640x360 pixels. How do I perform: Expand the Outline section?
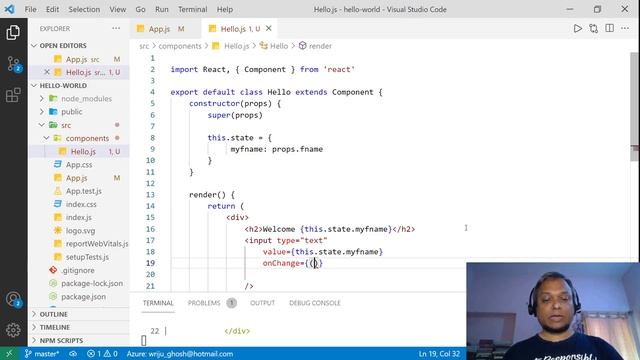click(x=53, y=314)
